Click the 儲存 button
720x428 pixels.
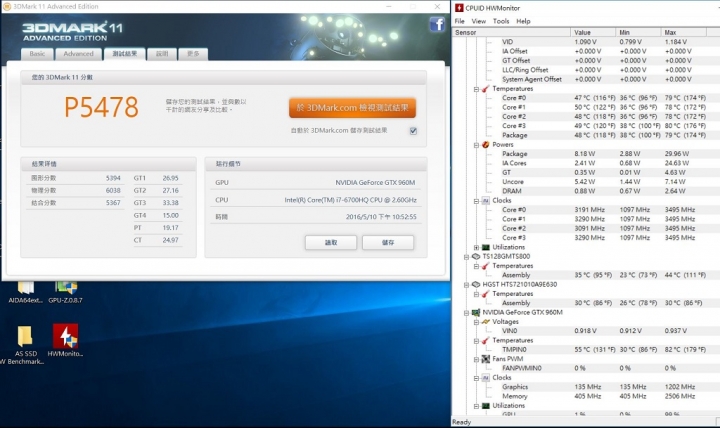pyautogui.click(x=388, y=242)
